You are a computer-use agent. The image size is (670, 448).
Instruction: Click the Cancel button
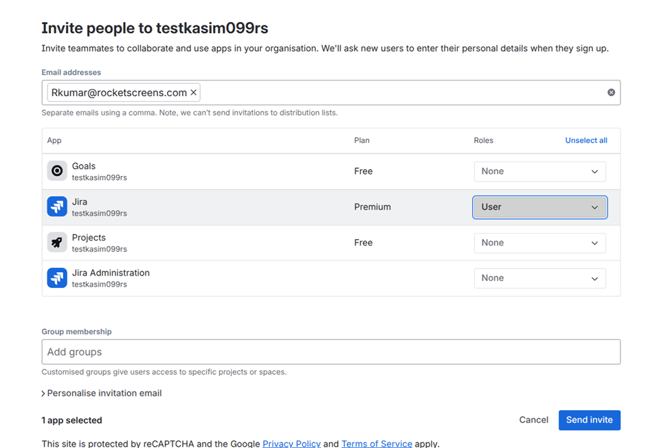[533, 420]
